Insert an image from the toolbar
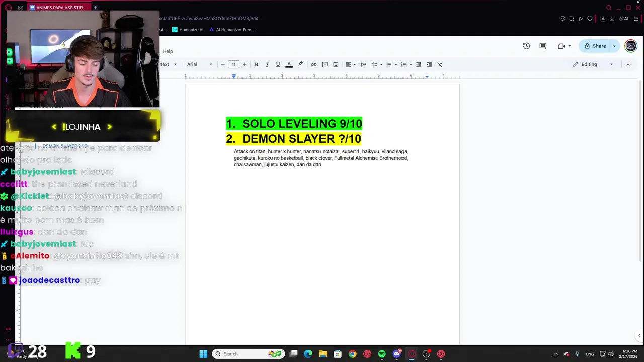The image size is (644, 362). 336,64
